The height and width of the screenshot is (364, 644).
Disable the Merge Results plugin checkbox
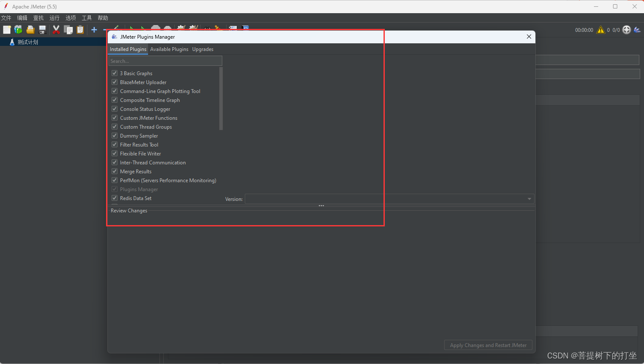(114, 171)
